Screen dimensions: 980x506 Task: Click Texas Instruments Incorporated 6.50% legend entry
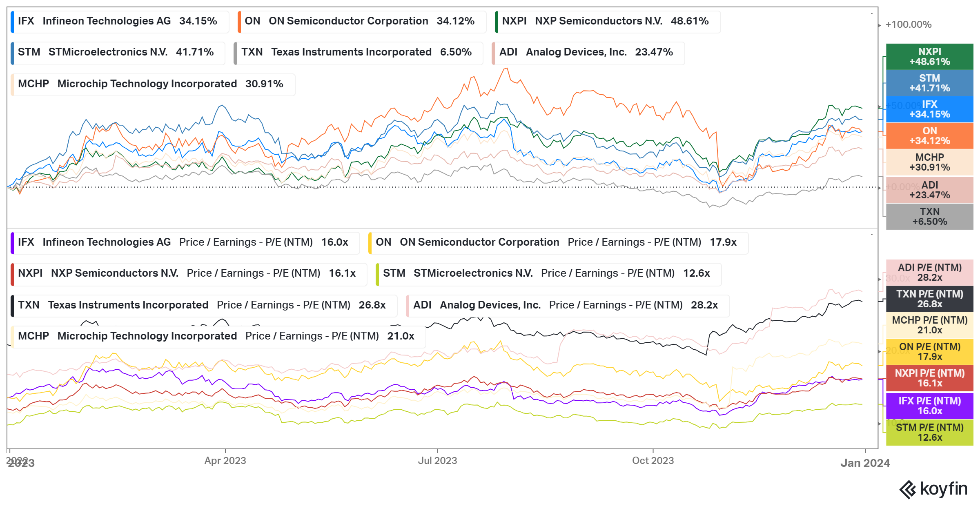358,52
